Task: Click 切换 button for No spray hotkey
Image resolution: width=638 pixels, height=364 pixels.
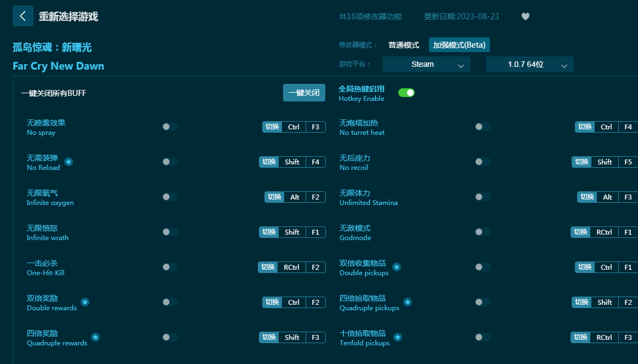Action: pyautogui.click(x=272, y=127)
